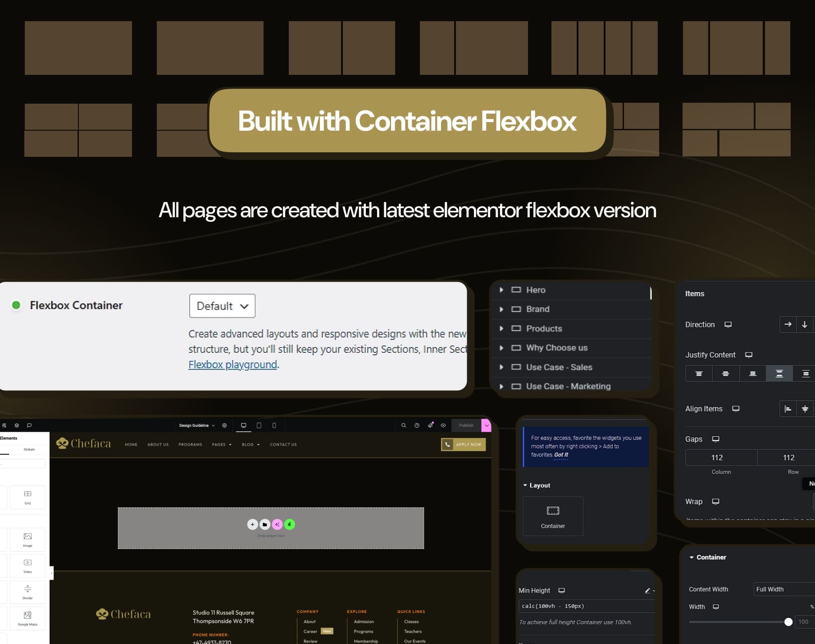The height and width of the screenshot is (644, 815).
Task: Set direction to column with down arrow
Action: pyautogui.click(x=805, y=324)
